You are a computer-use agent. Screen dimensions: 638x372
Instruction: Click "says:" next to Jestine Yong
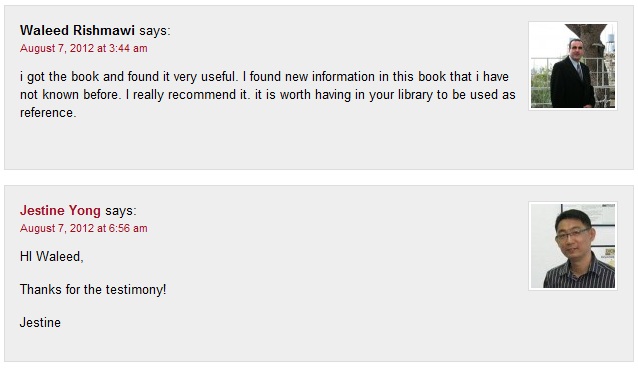(x=121, y=211)
